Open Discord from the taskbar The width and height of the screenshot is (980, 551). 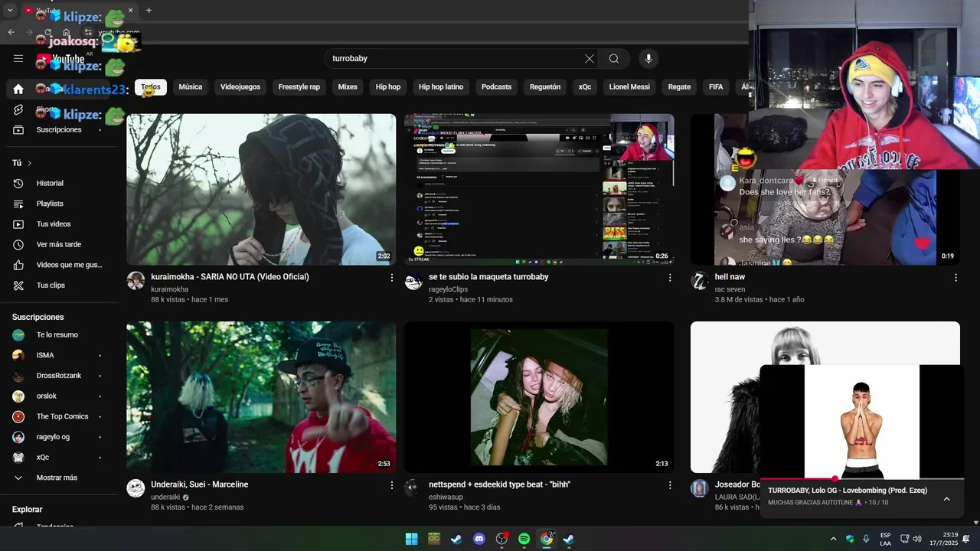coord(479,539)
